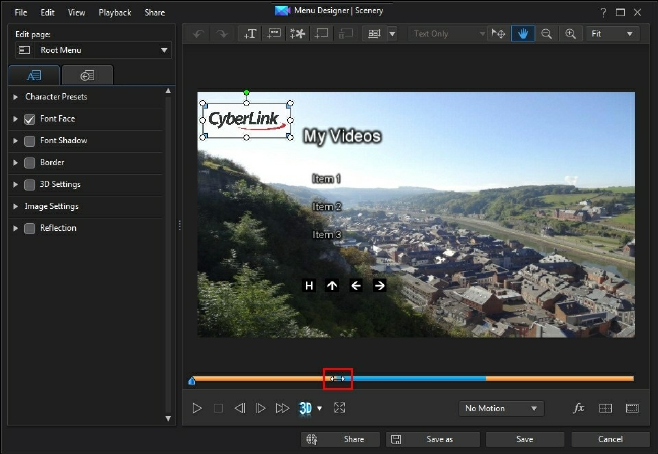The image size is (658, 454).
Task: Uncheck the Font Face checkbox
Action: (30, 119)
